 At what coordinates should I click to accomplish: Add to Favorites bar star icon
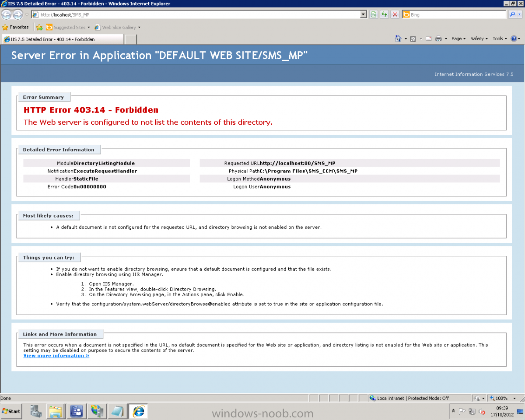click(39, 27)
